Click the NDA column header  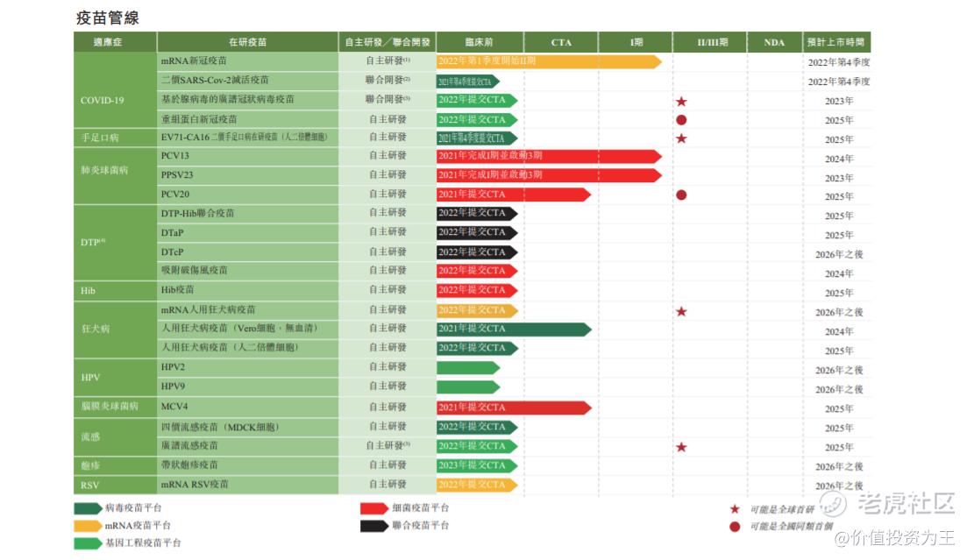point(774,42)
